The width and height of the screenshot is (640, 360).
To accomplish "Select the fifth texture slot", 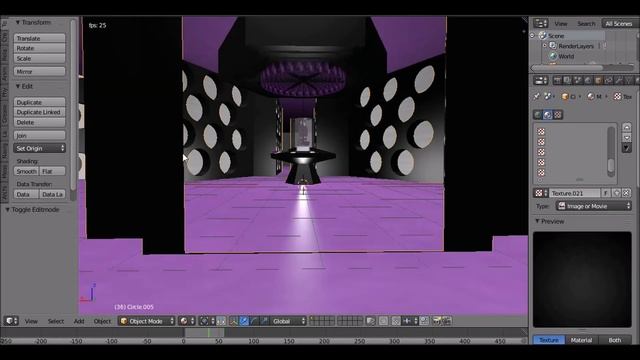I will pos(571,172).
